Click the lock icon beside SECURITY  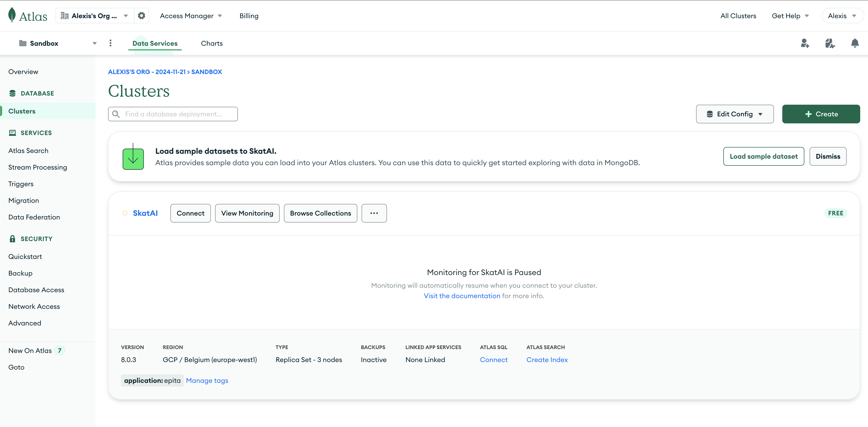12,239
